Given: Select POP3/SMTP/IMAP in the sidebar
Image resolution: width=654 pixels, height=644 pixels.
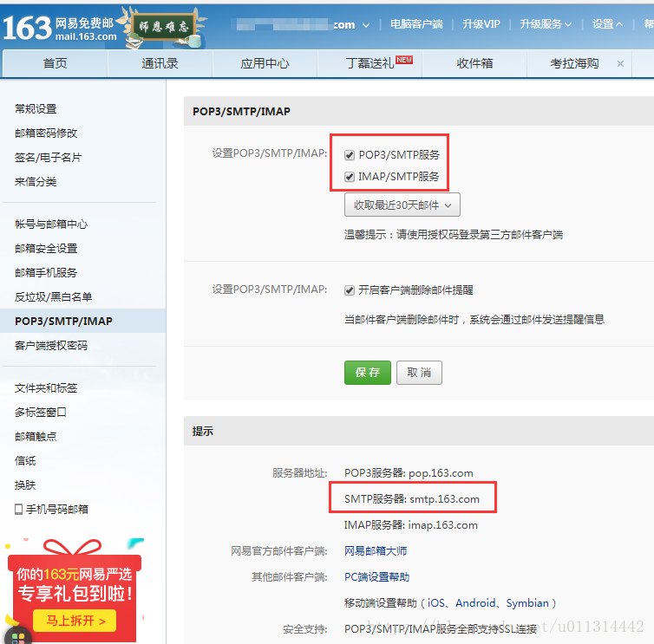Looking at the screenshot, I should point(82,321).
